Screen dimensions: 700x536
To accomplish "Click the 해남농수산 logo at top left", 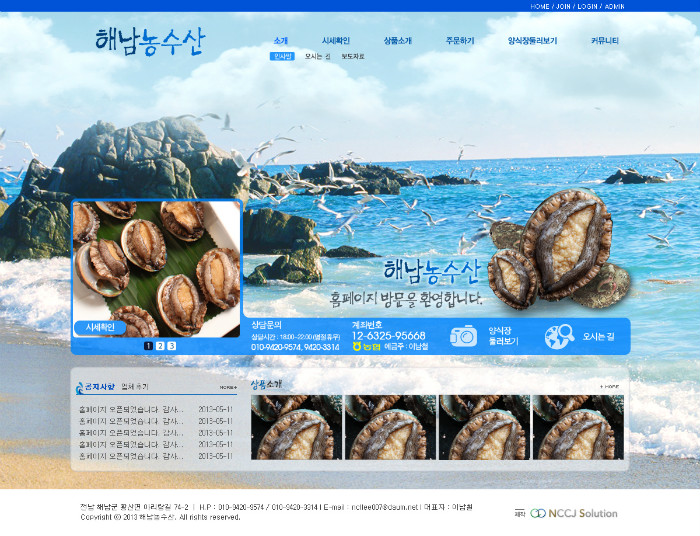I will click(150, 41).
